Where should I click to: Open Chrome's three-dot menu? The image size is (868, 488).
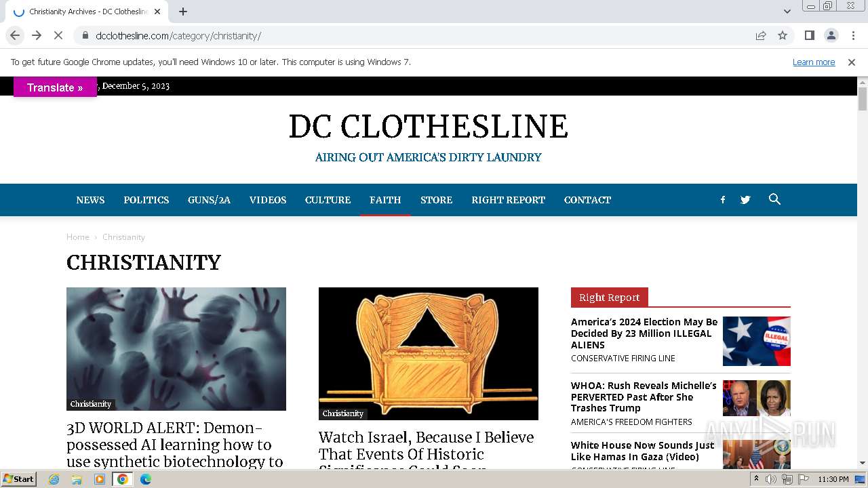pos(852,35)
